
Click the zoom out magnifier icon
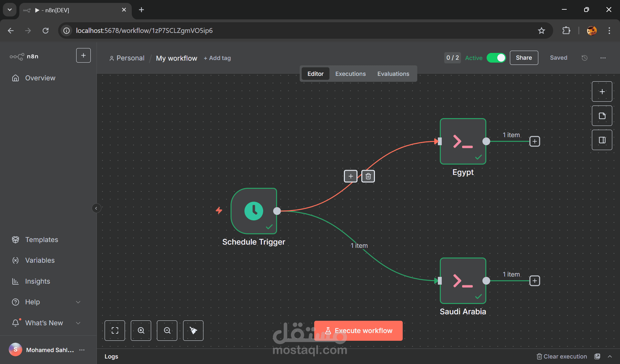(167, 330)
